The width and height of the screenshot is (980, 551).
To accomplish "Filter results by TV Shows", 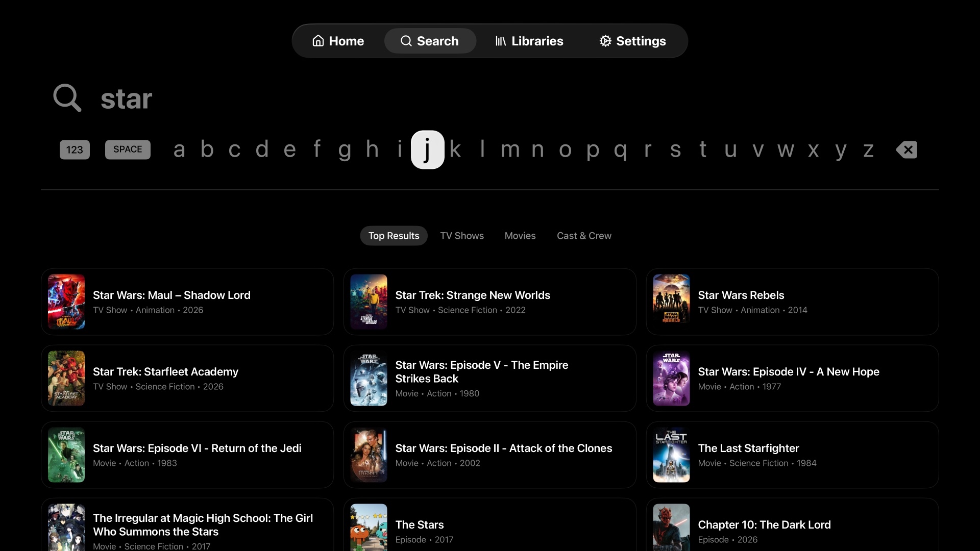I will (x=462, y=236).
